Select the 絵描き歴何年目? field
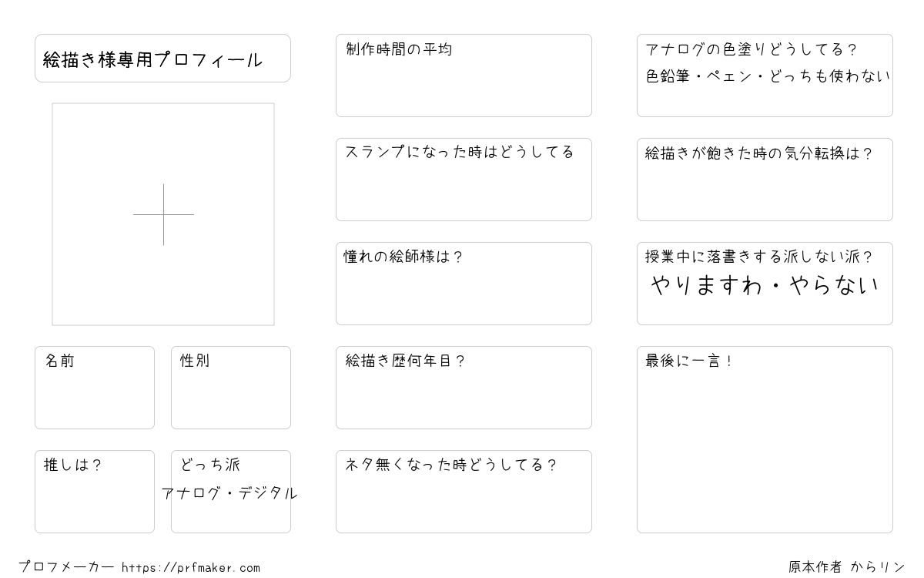Image resolution: width=924 pixels, height=578 pixels. coord(464,388)
